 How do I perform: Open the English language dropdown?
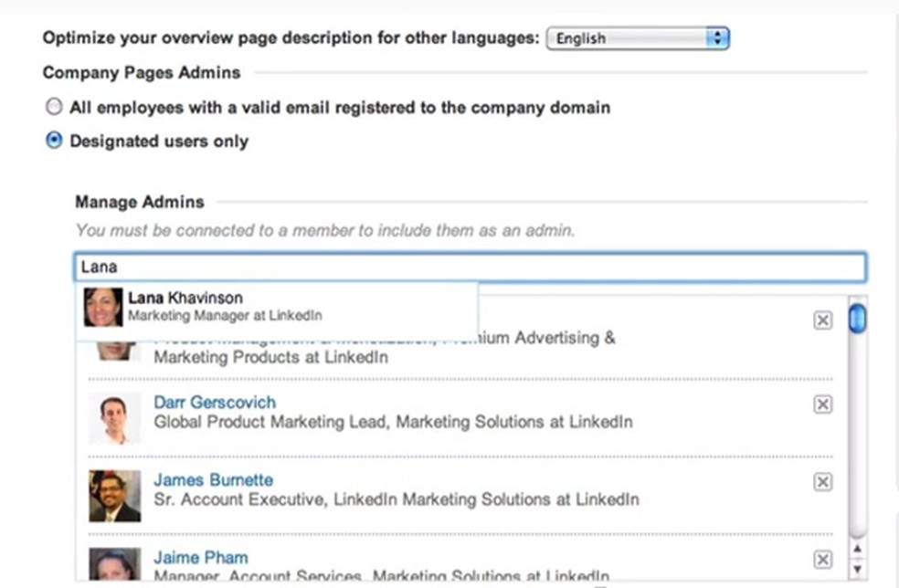click(x=637, y=38)
